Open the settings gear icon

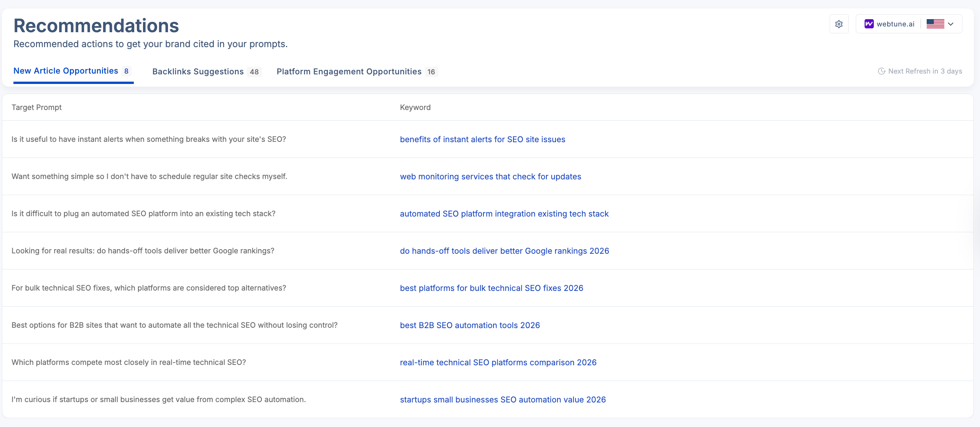[x=839, y=23]
